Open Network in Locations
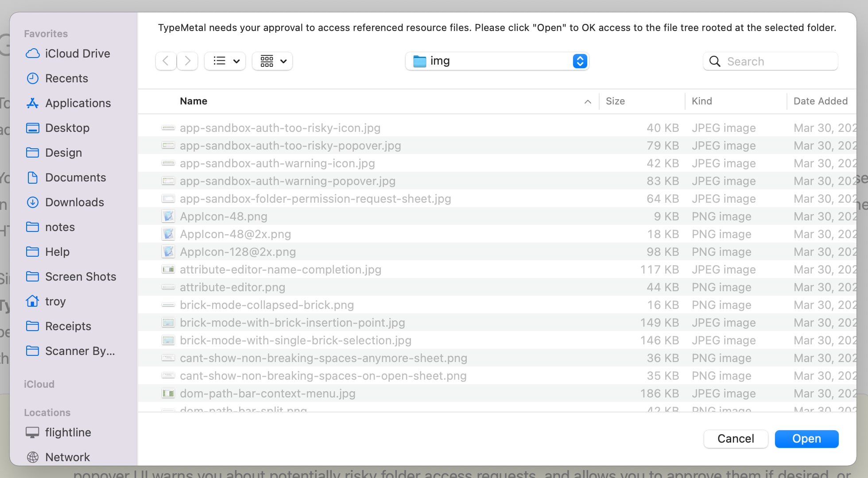The image size is (868, 478). (58, 457)
